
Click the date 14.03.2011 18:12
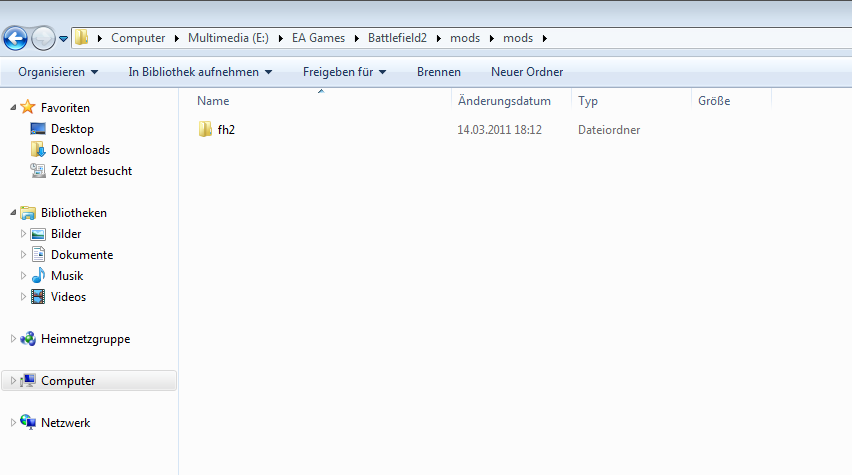point(499,130)
